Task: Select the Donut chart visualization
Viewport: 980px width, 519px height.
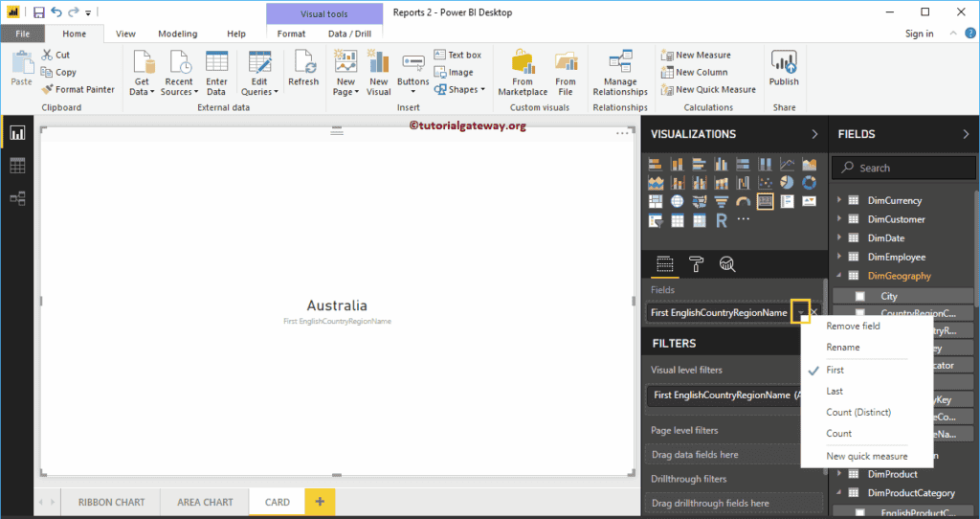Action: [810, 183]
